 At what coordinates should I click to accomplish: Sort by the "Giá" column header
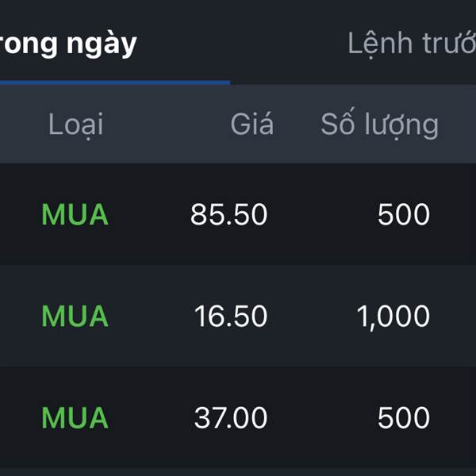pyautogui.click(x=252, y=124)
